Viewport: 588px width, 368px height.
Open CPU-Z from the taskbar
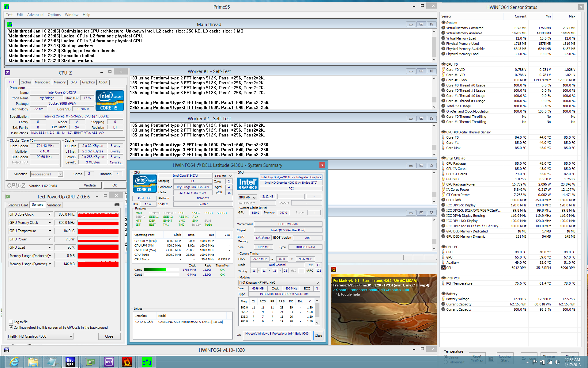[109, 362]
